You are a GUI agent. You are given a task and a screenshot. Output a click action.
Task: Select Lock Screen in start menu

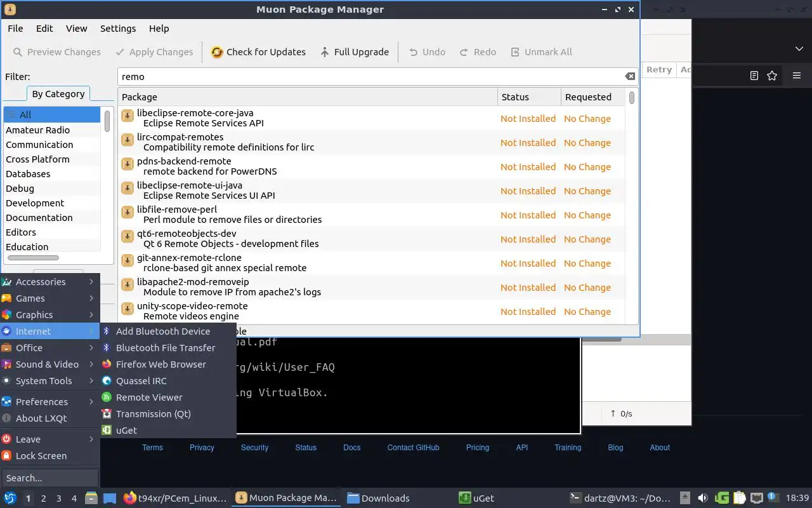pyautogui.click(x=49, y=456)
